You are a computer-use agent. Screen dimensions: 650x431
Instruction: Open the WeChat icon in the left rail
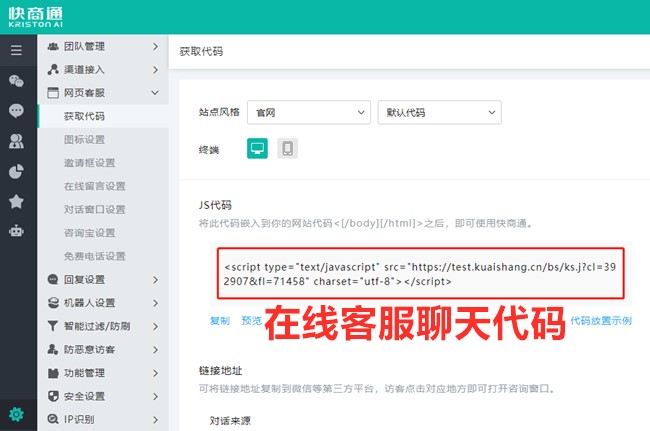(16, 80)
